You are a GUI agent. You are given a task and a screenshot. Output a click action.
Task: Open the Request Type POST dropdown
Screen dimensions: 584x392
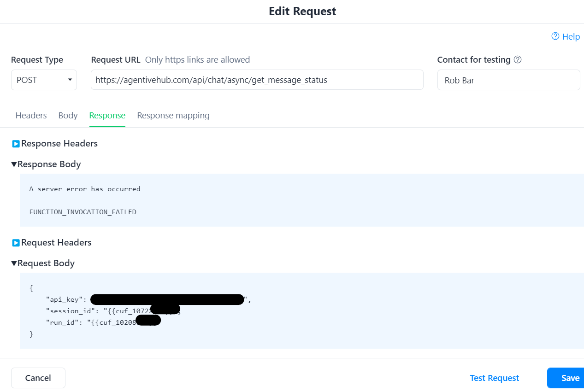click(x=44, y=80)
